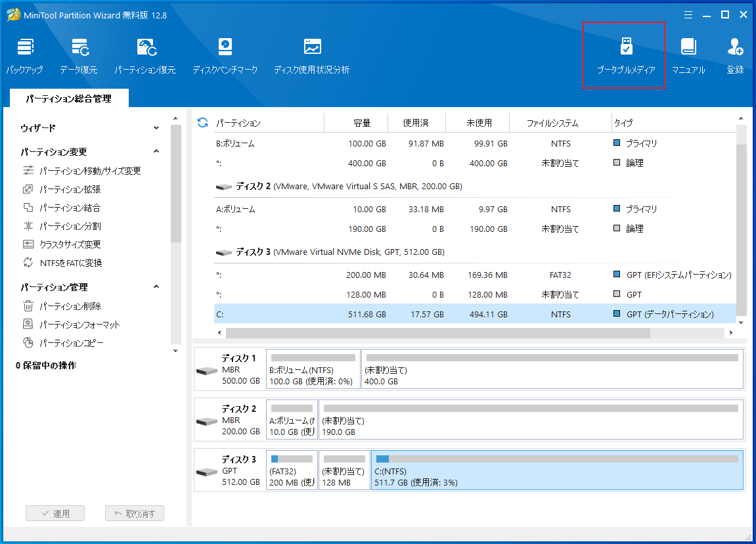Click the 適用 (Apply) button

[x=55, y=513]
